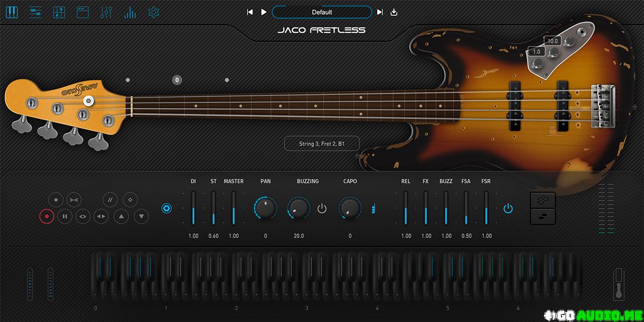The width and height of the screenshot is (644, 322).
Task: Open the vertical mixer faders page
Action: (106, 12)
